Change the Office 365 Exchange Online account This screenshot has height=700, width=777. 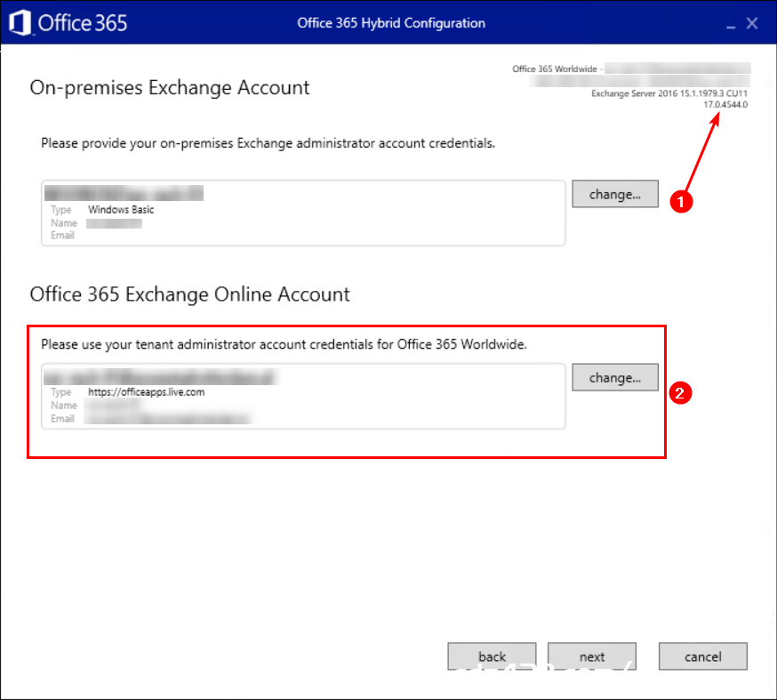pos(615,377)
